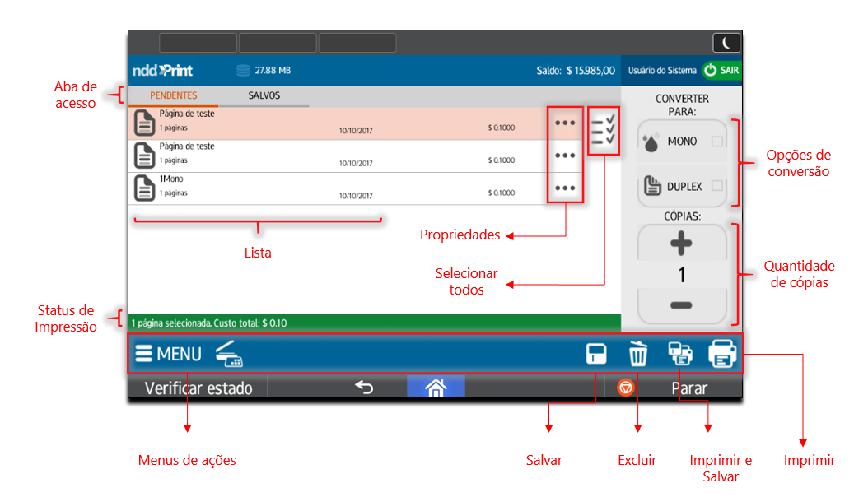
Task: Tap the back arrow icon
Action: click(x=363, y=388)
